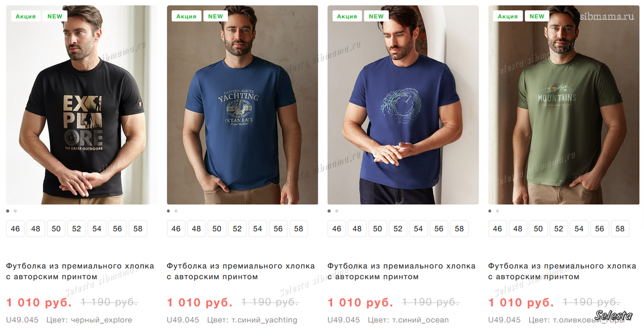The height and width of the screenshot is (332, 644).
Task: Choose size 46 for black explore t-shirt
Action: point(15,228)
